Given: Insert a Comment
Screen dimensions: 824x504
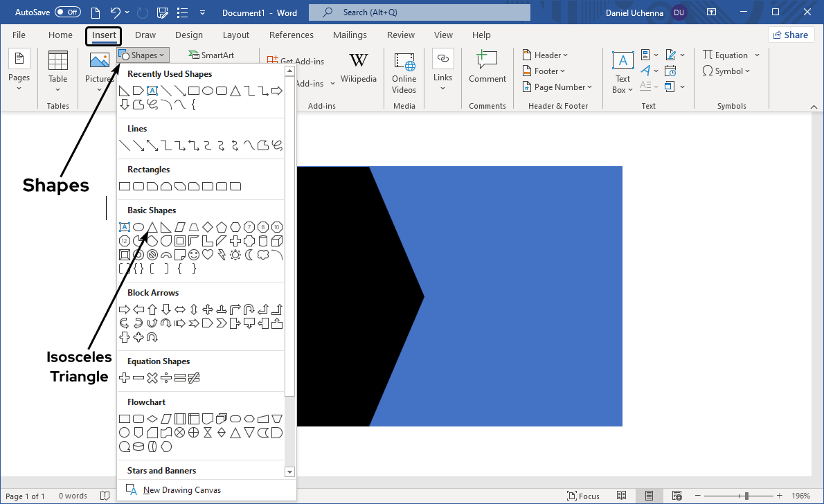Looking at the screenshot, I should pyautogui.click(x=487, y=69).
